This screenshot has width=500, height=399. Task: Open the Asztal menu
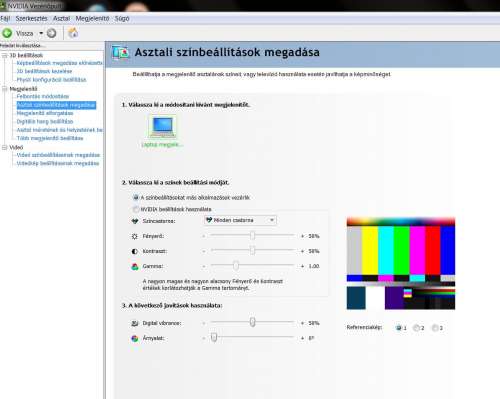pos(61,19)
